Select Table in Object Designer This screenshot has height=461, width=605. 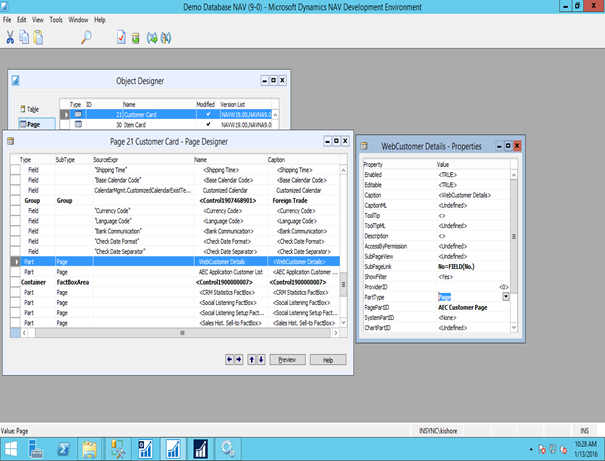(30, 109)
